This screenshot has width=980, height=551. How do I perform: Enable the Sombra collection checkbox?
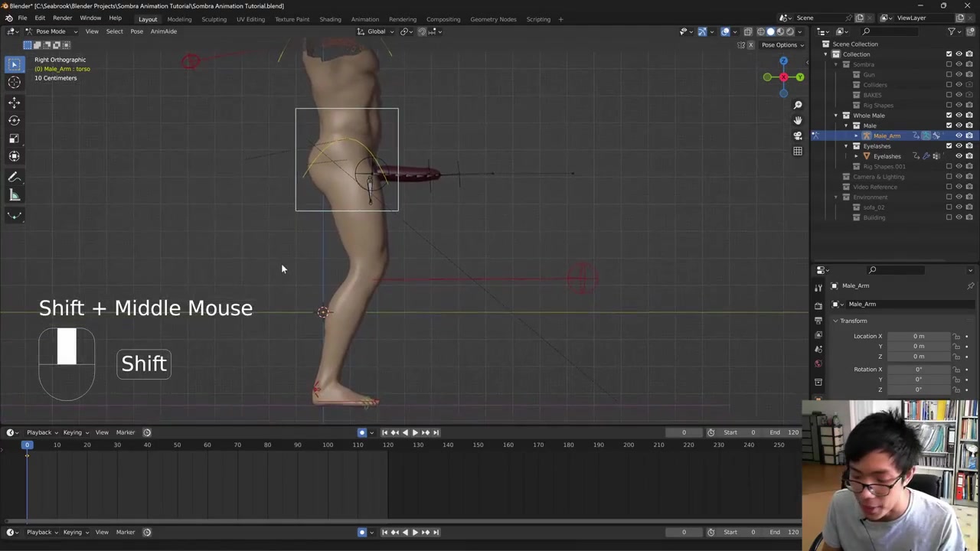[x=949, y=64]
